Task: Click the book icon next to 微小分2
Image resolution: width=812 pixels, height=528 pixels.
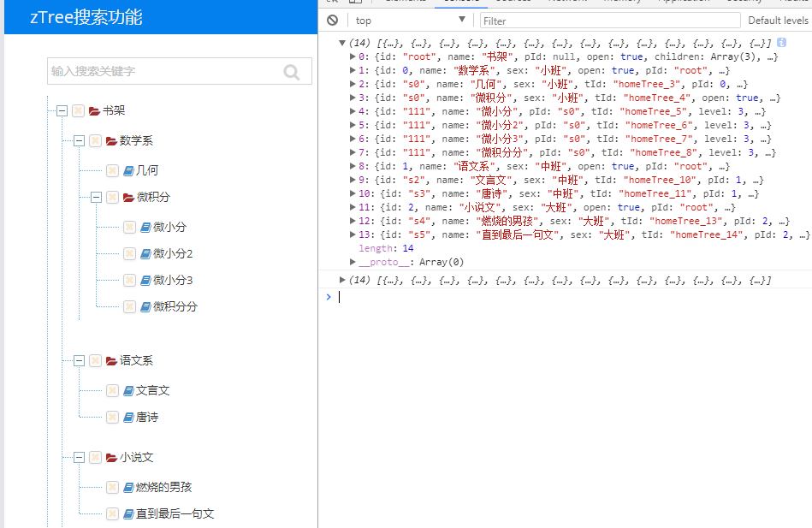Action: click(x=145, y=254)
